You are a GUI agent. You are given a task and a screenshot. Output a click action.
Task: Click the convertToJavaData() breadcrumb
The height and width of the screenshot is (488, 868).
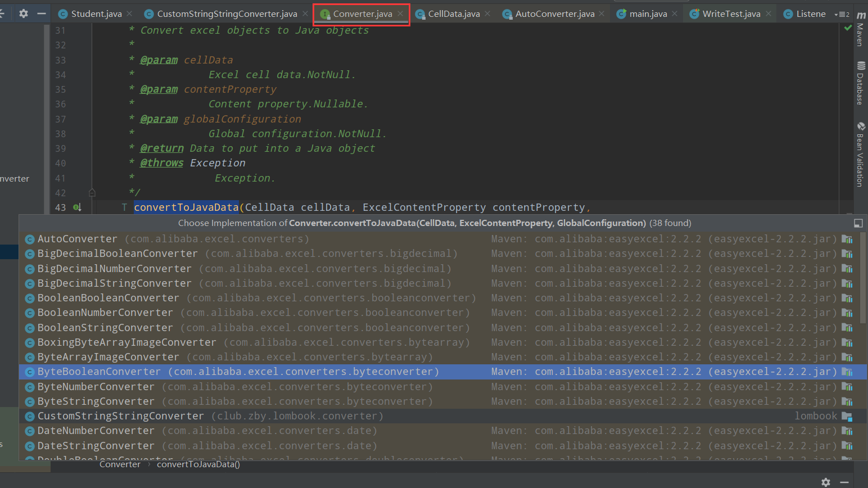pos(198,464)
